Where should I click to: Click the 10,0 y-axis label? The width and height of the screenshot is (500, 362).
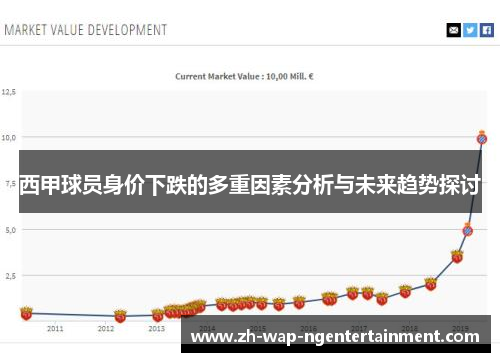coord(9,137)
